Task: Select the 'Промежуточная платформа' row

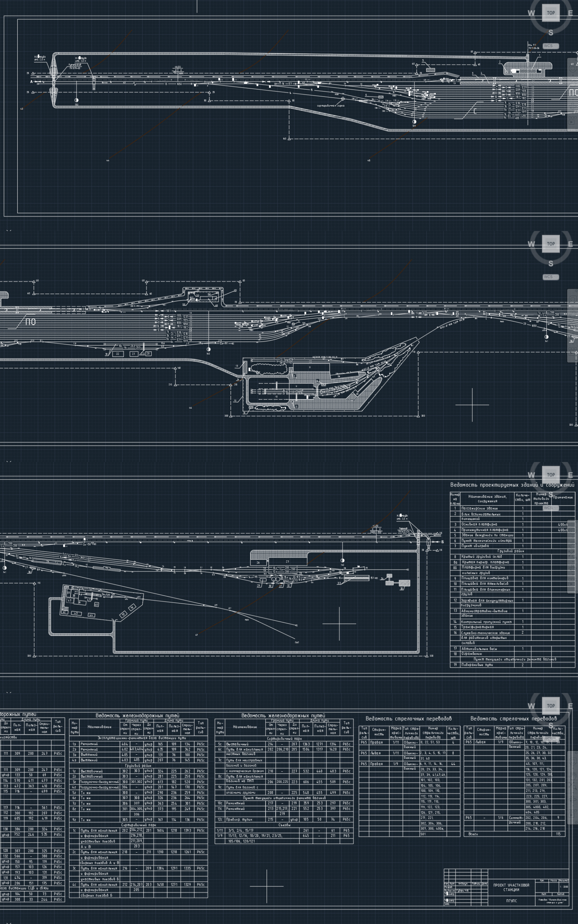Action: coord(512,529)
